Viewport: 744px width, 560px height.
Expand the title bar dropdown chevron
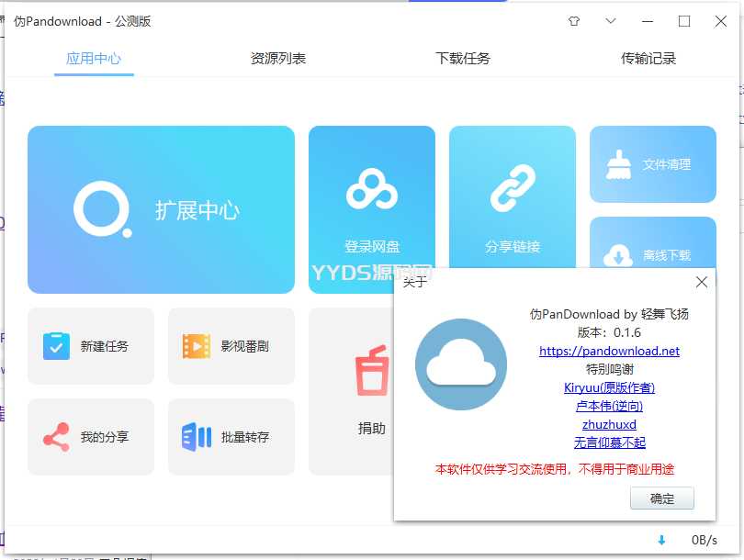click(x=611, y=21)
